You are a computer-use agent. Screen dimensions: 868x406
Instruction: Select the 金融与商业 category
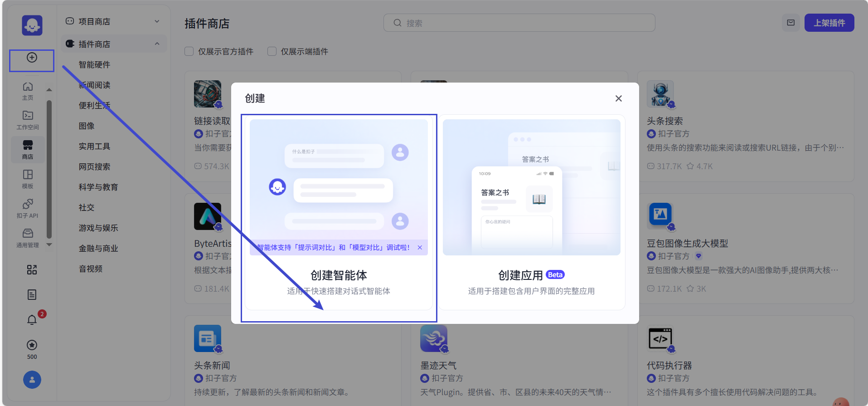click(x=98, y=248)
